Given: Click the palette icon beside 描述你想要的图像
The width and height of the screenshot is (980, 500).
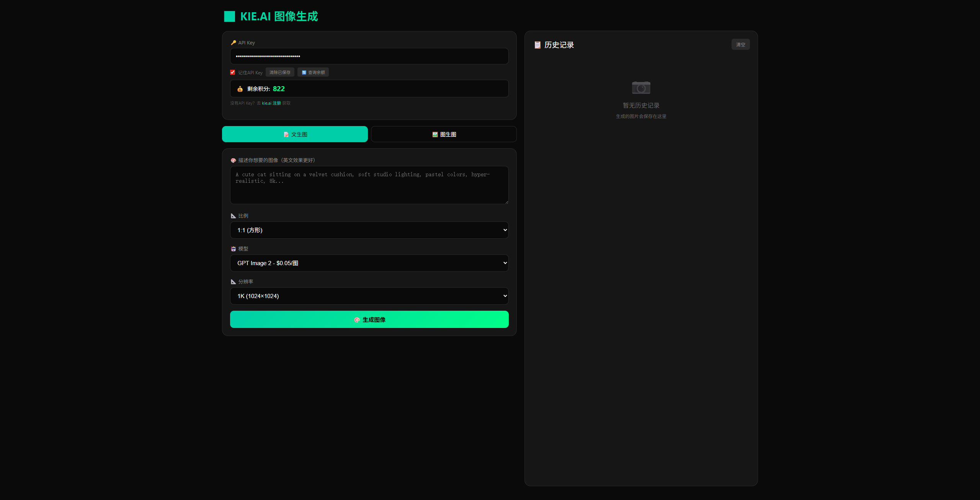Looking at the screenshot, I should tap(234, 161).
